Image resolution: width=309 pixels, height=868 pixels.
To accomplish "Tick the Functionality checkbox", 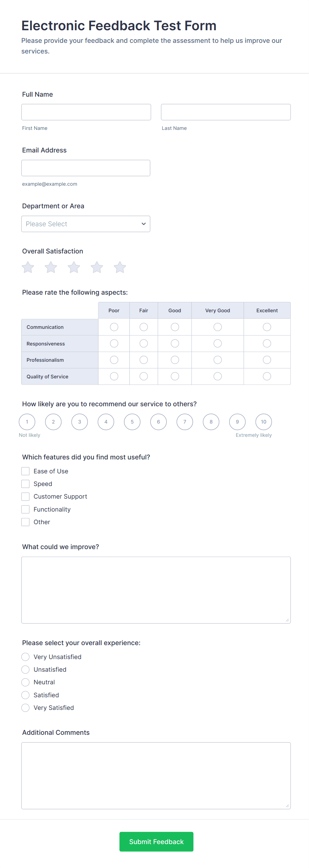I will pyautogui.click(x=26, y=509).
